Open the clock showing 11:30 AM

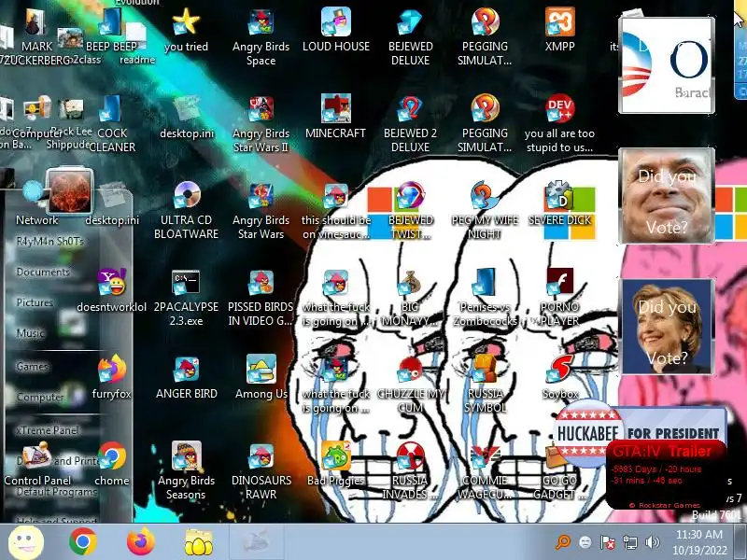(699, 542)
